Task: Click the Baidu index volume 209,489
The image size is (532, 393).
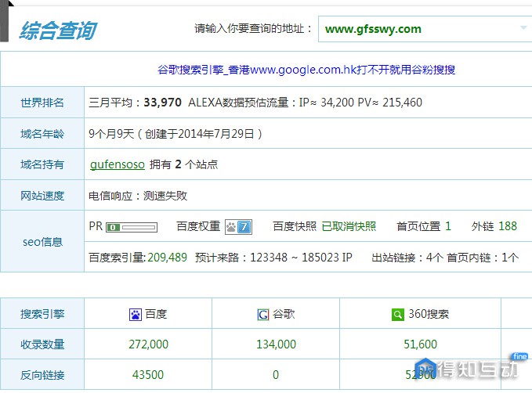Action: click(x=167, y=258)
